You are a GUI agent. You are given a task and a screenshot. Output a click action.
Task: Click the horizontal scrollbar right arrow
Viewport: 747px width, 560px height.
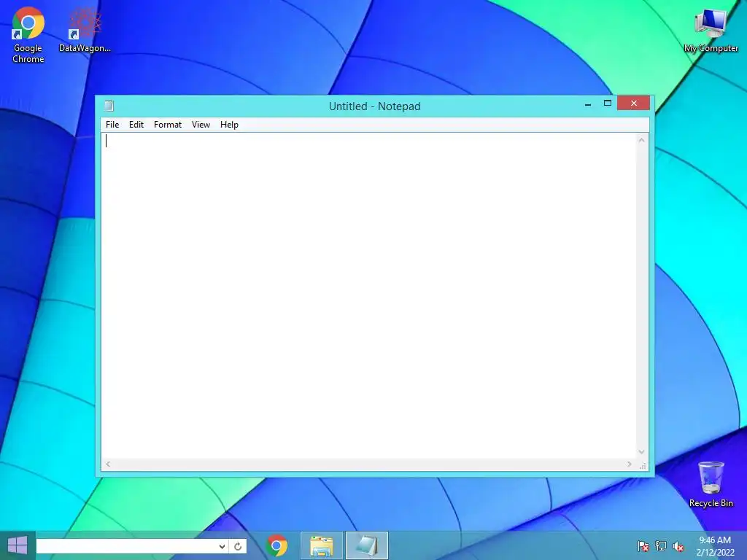point(630,464)
